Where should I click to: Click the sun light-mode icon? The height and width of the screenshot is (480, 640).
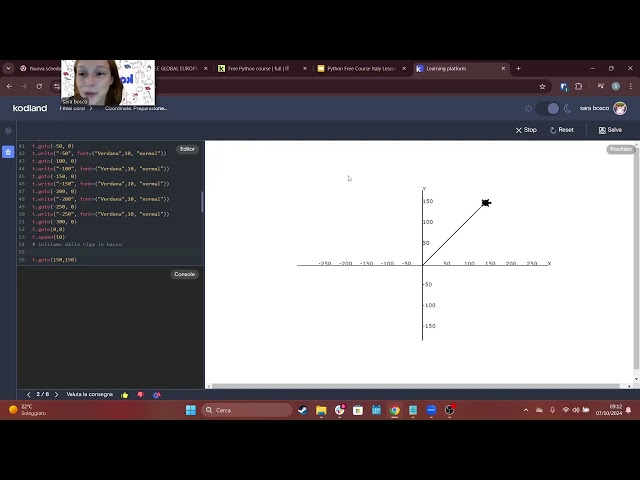(x=528, y=109)
